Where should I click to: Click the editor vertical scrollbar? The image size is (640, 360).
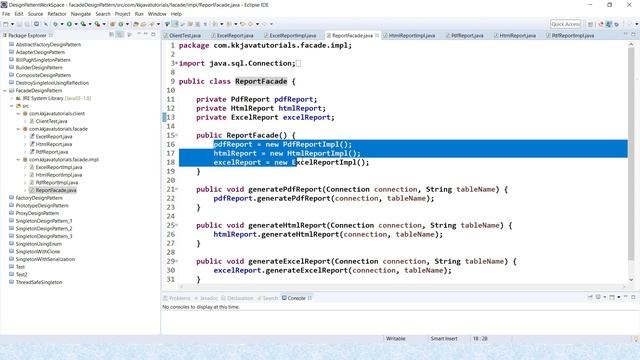(x=631, y=154)
